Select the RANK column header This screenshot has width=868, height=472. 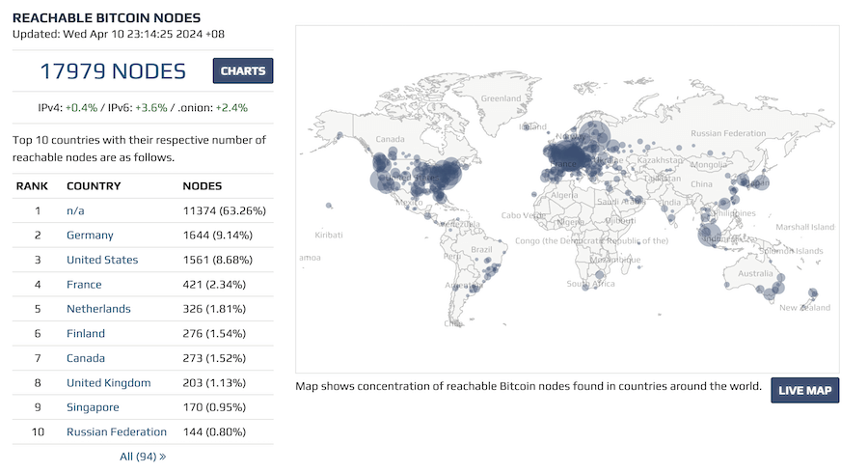point(32,186)
